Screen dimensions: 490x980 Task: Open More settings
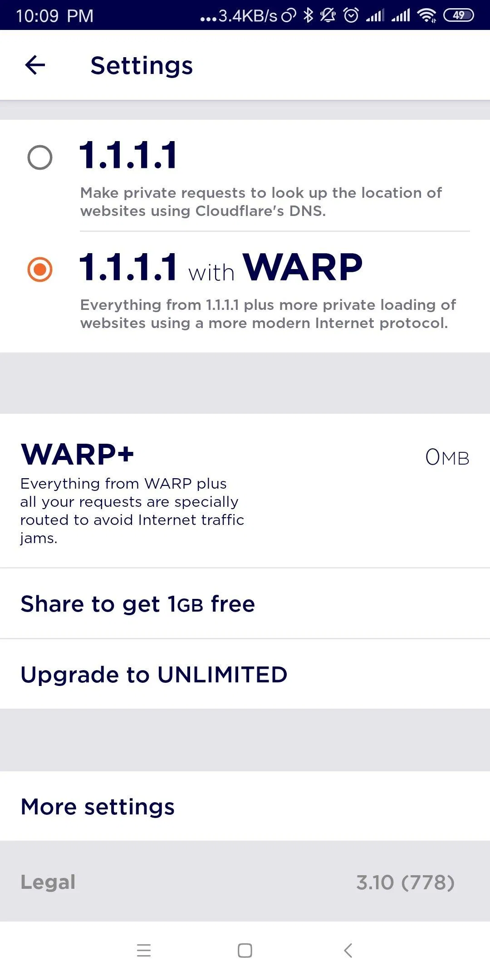[x=98, y=807]
